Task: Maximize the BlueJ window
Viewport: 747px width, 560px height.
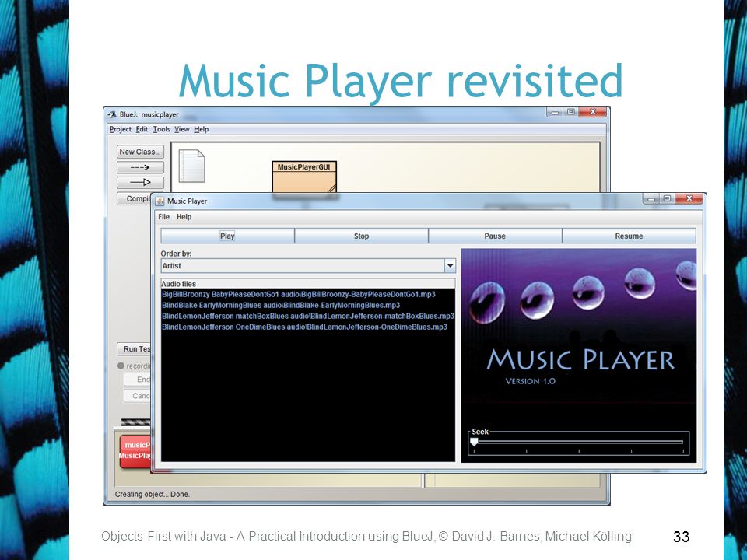Action: coord(571,112)
